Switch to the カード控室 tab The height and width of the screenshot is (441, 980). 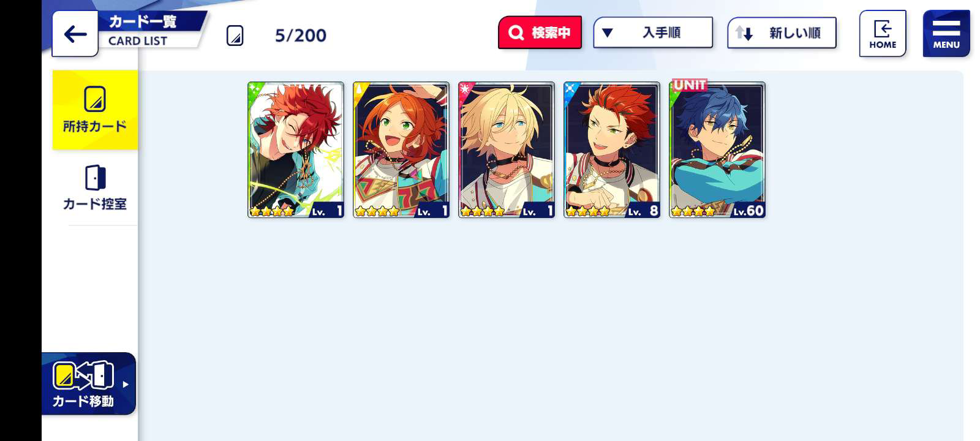(x=95, y=188)
